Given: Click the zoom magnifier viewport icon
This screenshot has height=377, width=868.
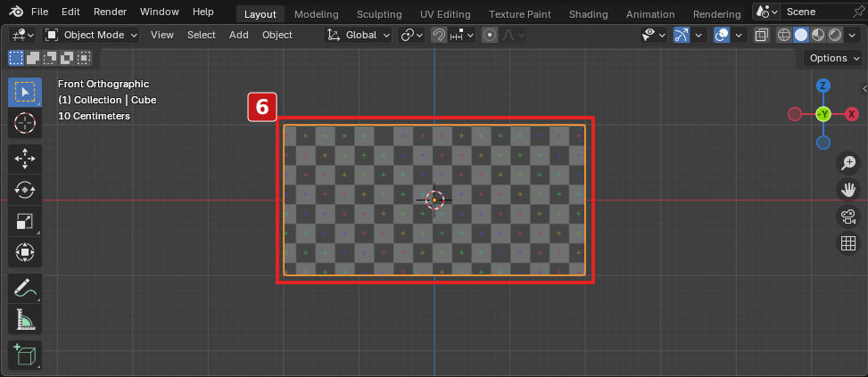Looking at the screenshot, I should 848,163.
